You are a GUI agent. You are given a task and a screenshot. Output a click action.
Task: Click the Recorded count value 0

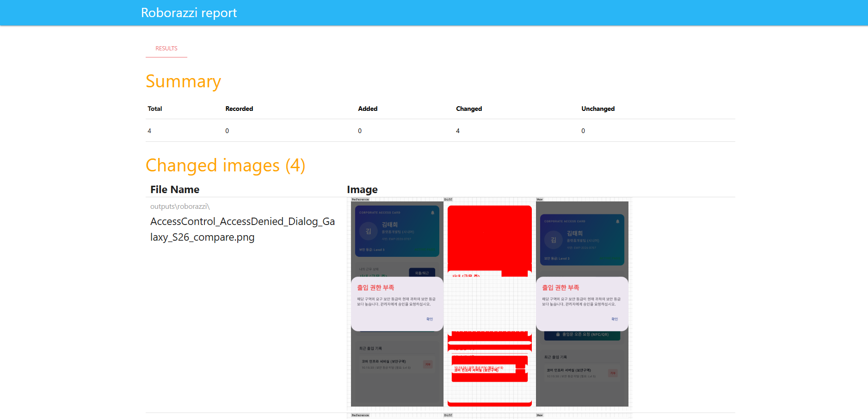[x=227, y=131]
